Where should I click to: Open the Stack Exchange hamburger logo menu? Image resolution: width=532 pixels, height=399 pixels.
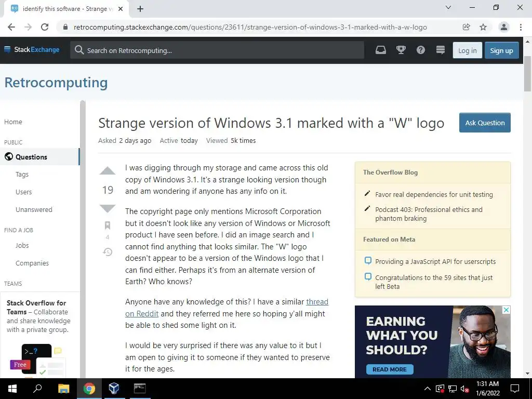click(x=32, y=49)
